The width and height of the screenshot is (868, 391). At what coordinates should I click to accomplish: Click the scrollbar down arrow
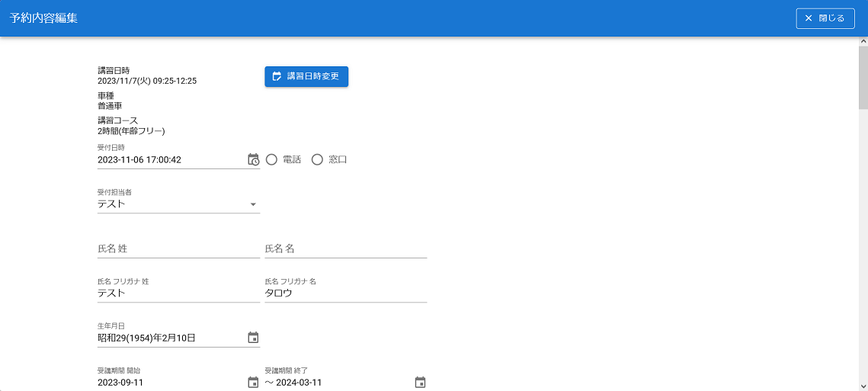tap(863, 386)
